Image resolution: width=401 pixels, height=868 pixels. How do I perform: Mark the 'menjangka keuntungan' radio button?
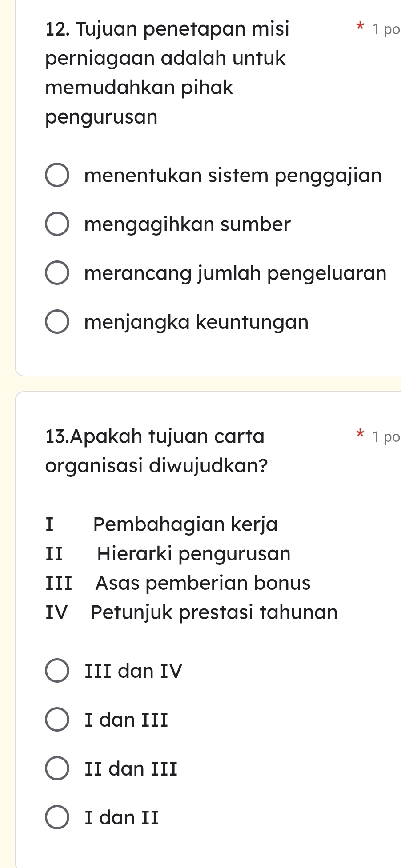coord(57,322)
